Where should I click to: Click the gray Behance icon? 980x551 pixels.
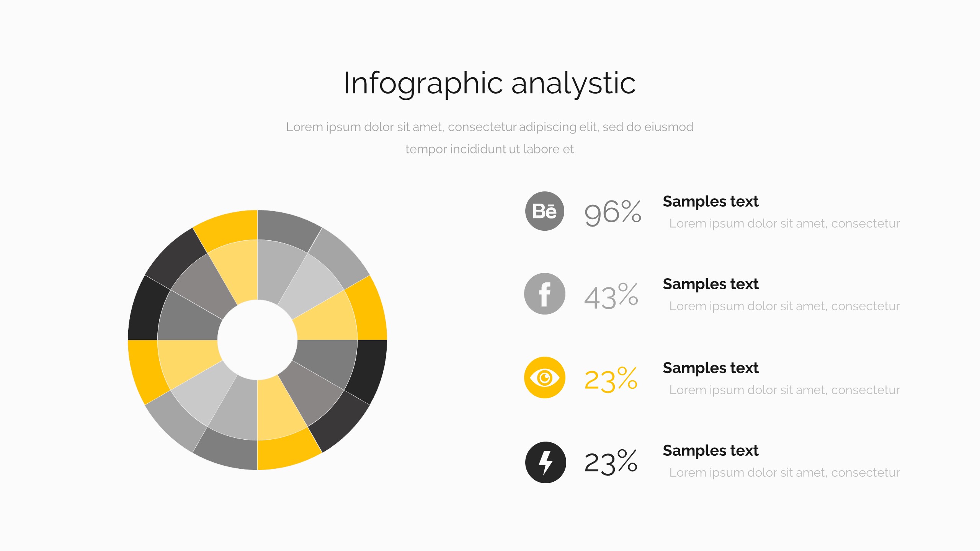point(544,211)
